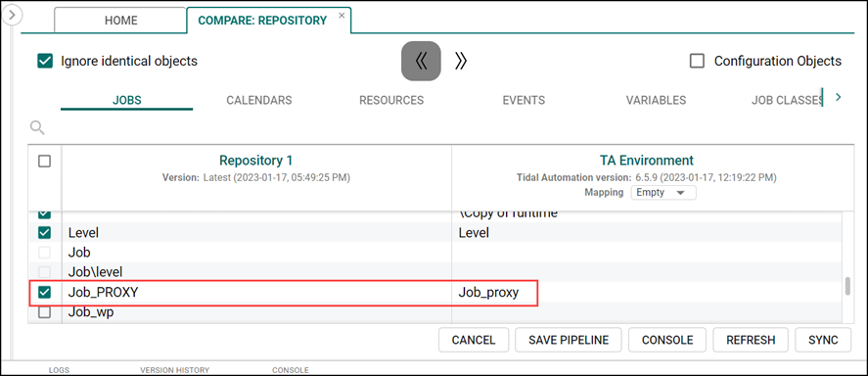
Task: Click the SYNC button
Action: (823, 340)
